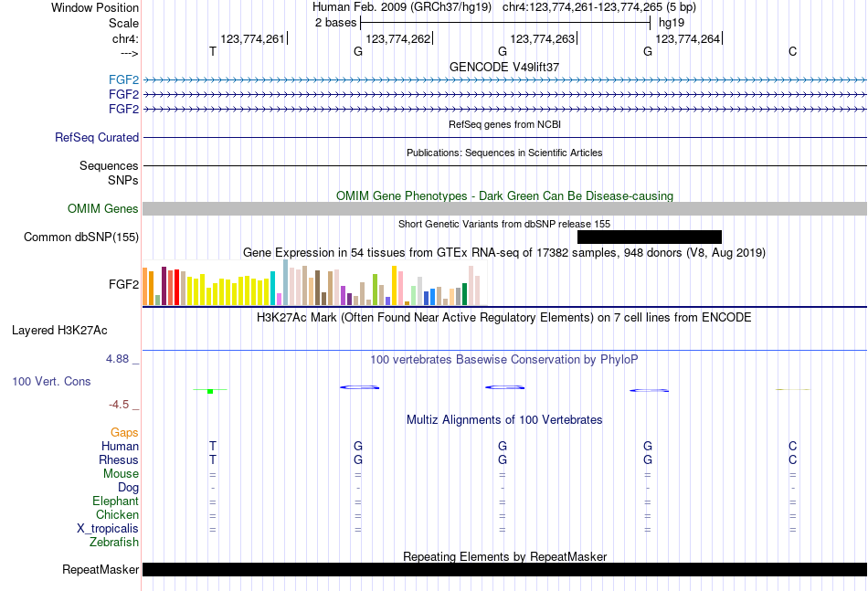Click the Human species label
868x591 pixels.
pyautogui.click(x=120, y=446)
